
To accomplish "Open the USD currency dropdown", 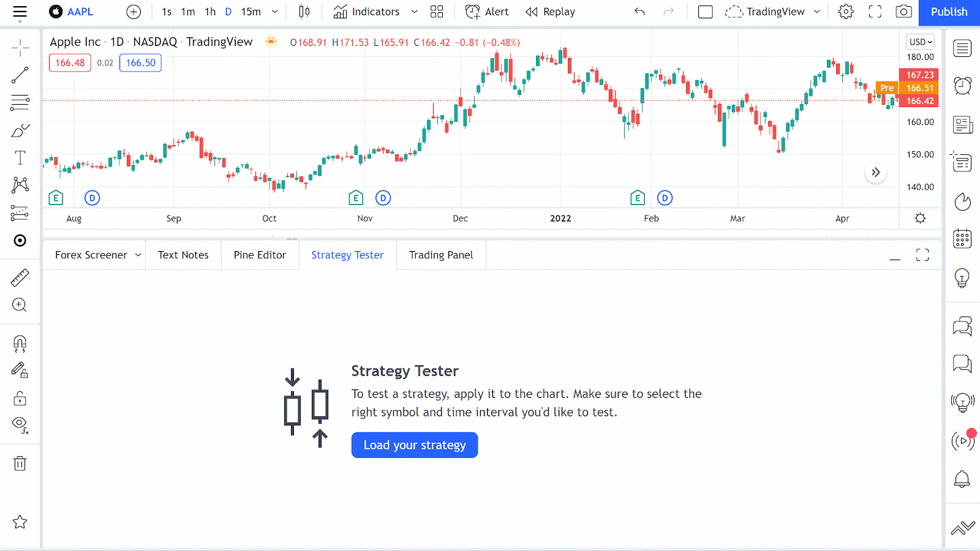I will [x=920, y=42].
